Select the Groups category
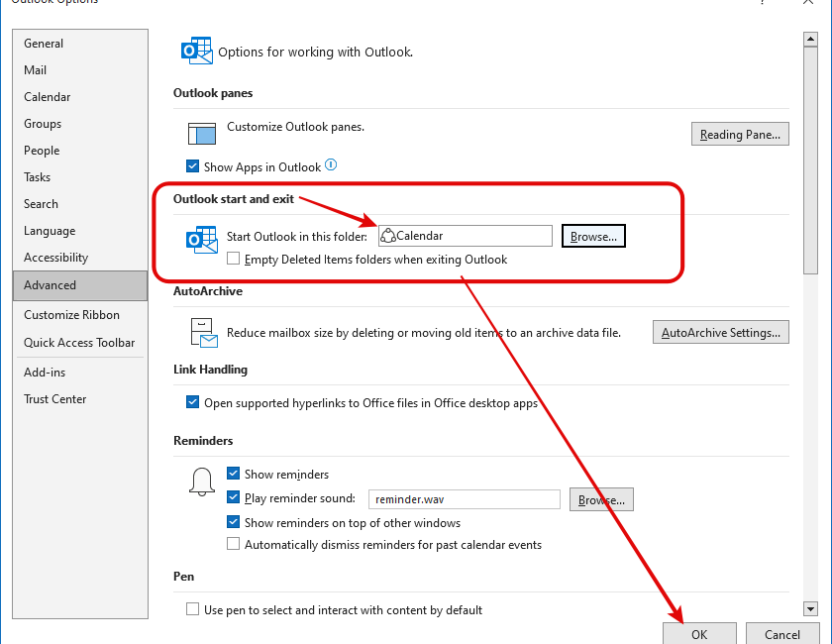This screenshot has width=832, height=644. tap(80, 124)
